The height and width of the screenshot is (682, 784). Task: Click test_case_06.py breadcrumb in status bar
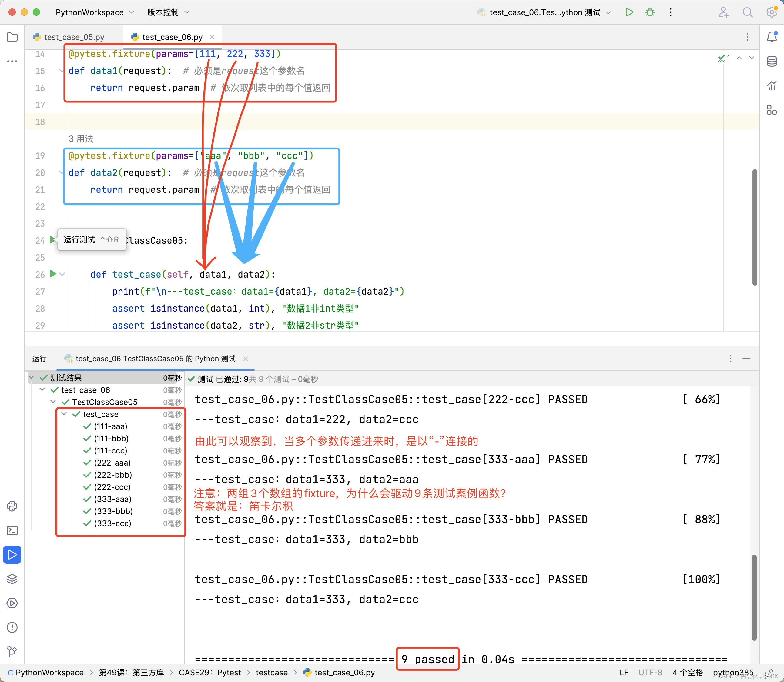339,673
